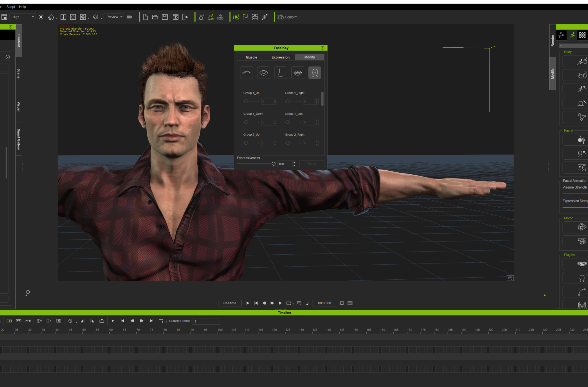Click the Current Frame input field
The height and width of the screenshot is (387, 588).
point(206,321)
